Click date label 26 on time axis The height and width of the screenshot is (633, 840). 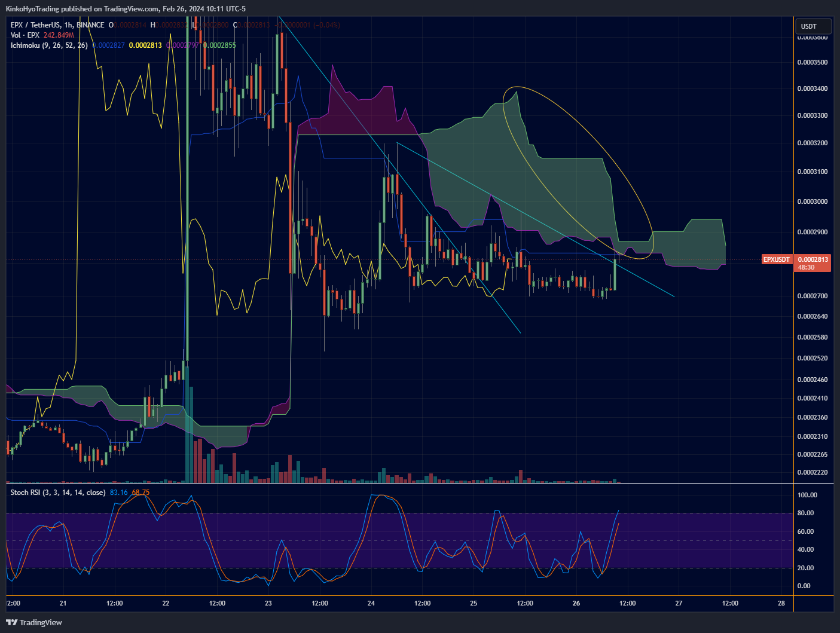(x=576, y=604)
